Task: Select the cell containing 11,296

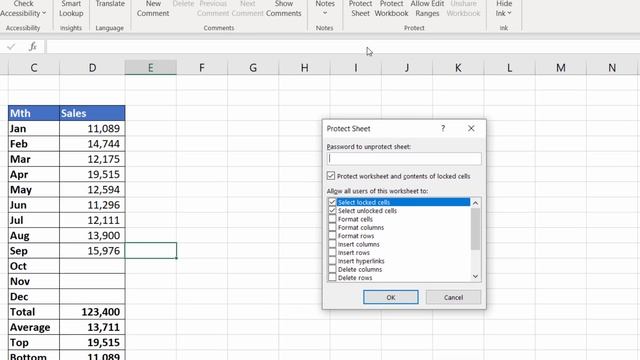Action: coord(92,205)
